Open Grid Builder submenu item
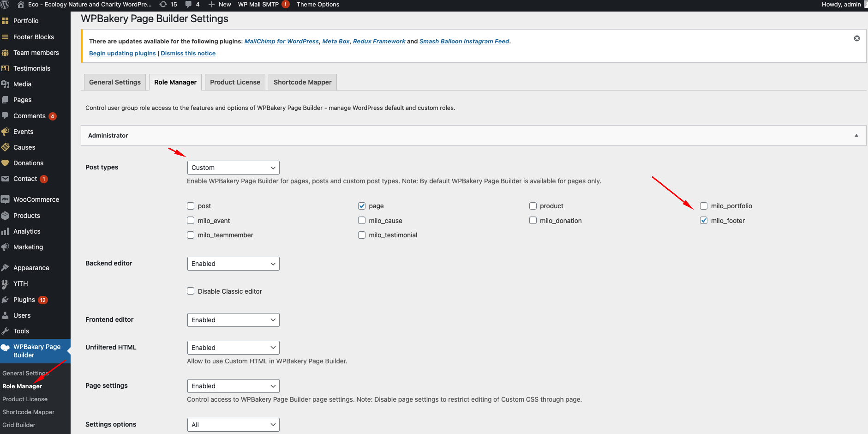The height and width of the screenshot is (434, 868). tap(19, 425)
